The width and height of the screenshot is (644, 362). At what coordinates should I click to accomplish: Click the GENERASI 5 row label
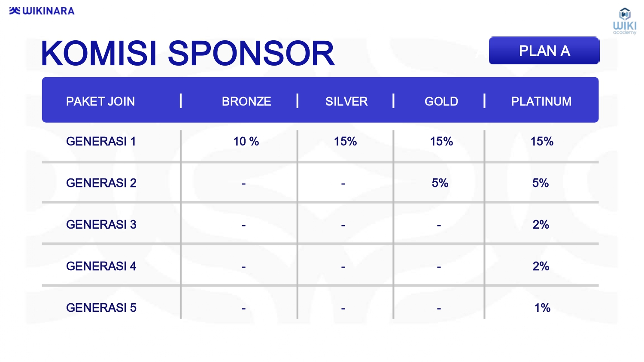coord(101,308)
